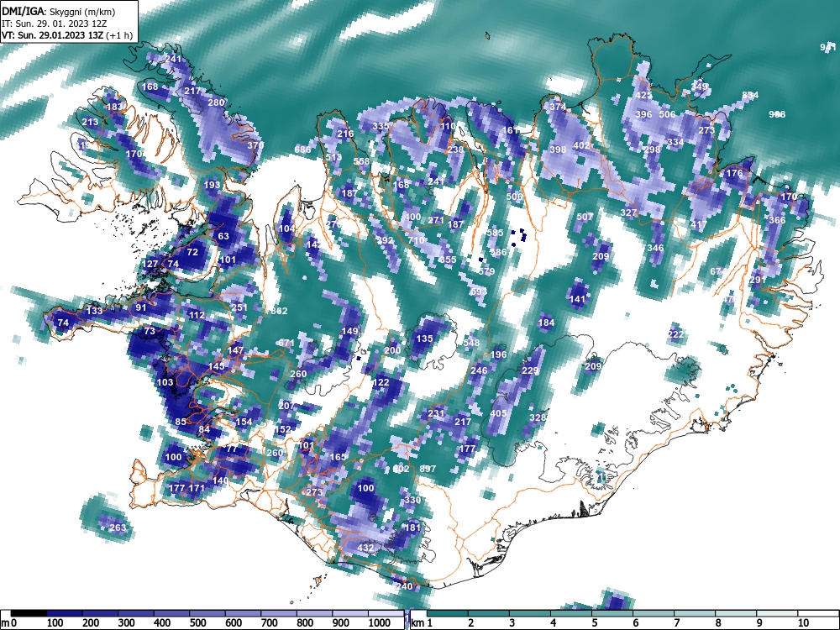Click the visibility value '184'
The width and height of the screenshot is (840, 630).
(546, 323)
